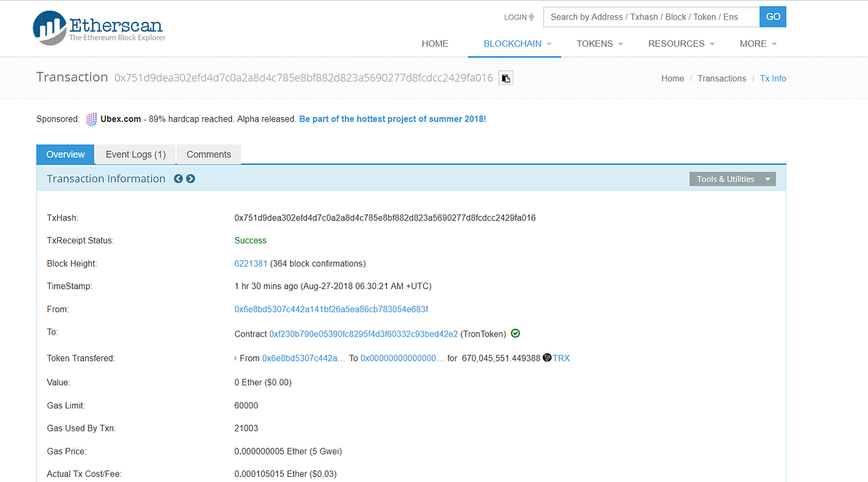Open the BLOCKCHAIN menu
The height and width of the screenshot is (482, 868).
(517, 43)
